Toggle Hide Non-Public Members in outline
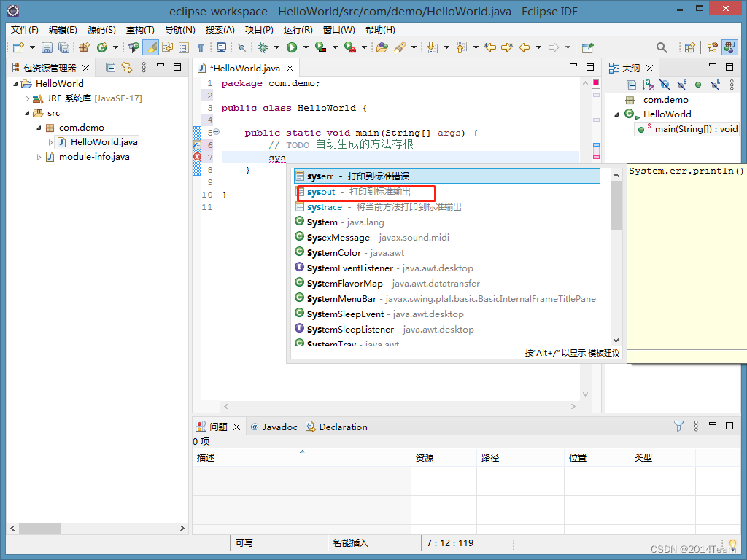 [698, 85]
